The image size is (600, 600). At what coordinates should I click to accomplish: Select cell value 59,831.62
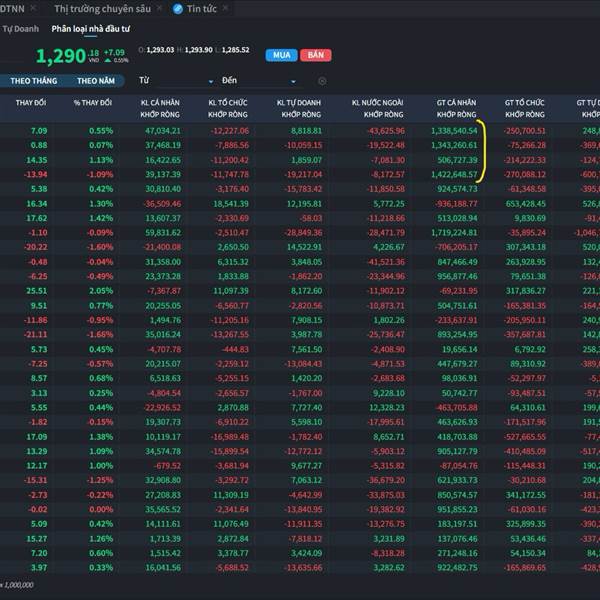[163, 233]
